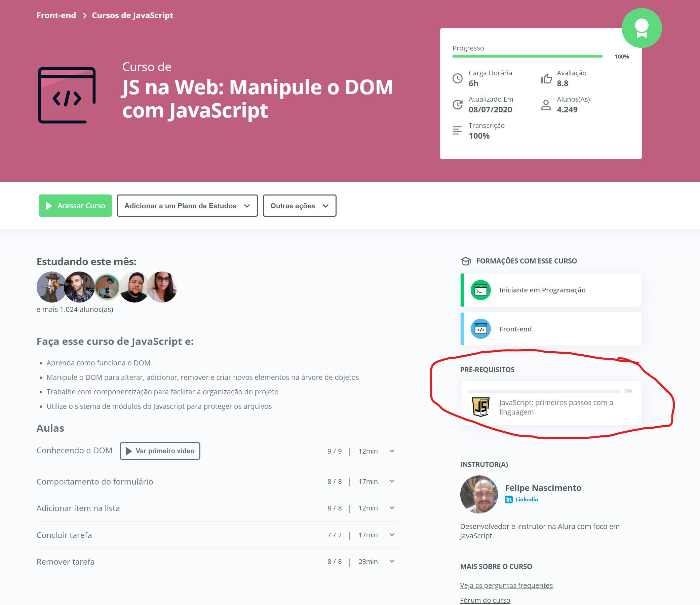700x605 pixels.
Task: Open the Front-end formation card
Action: (551, 329)
